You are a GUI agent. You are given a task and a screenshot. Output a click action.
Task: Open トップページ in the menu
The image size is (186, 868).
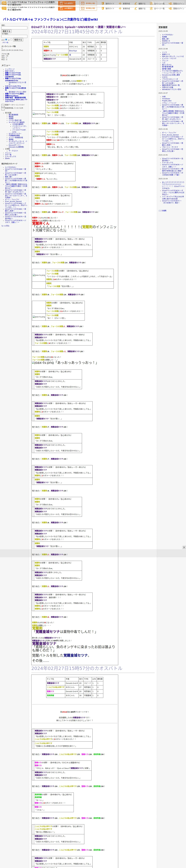(x=10, y=69)
